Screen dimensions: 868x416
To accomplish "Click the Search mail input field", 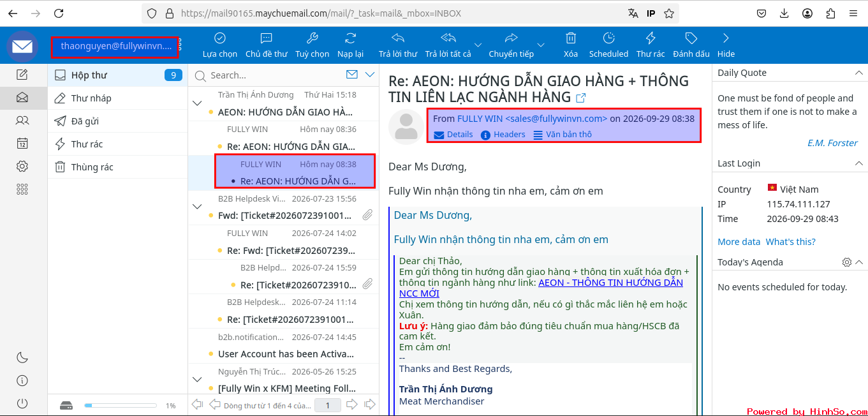I will 276,75.
